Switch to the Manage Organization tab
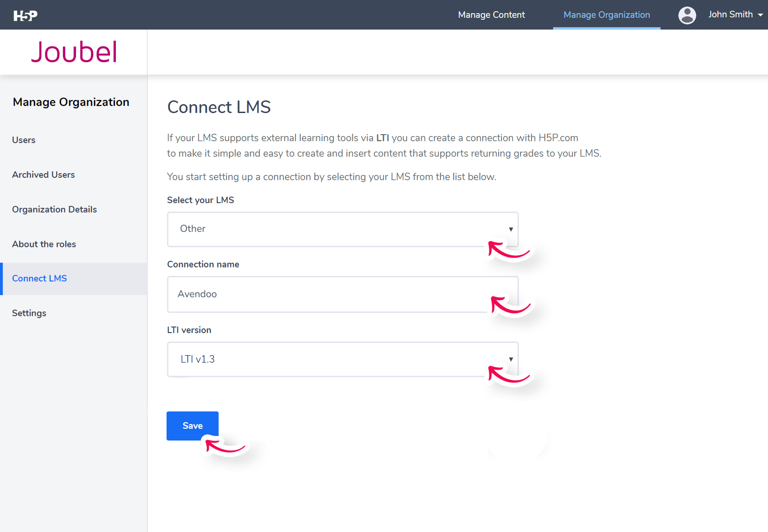Screen dimensions: 768x532 pos(607,15)
